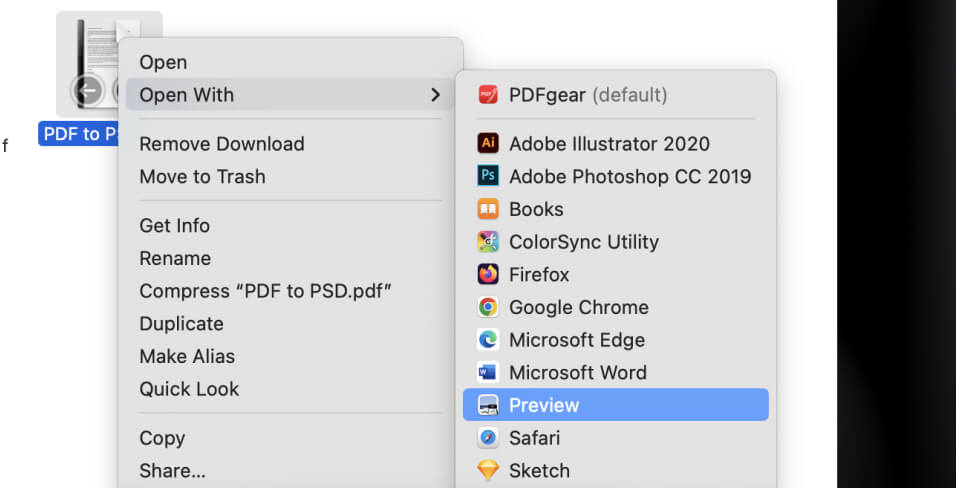
Task: Click the Adobe Illustrator 2020 icon
Action: (x=488, y=143)
